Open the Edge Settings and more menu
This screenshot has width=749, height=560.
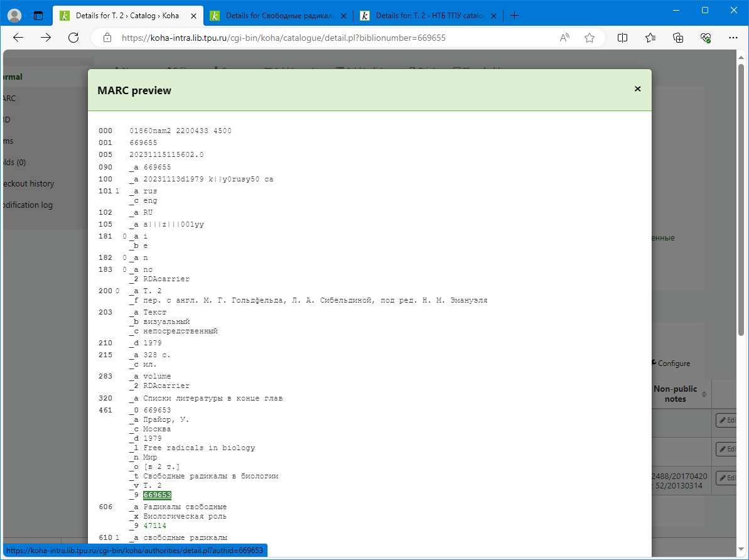(733, 38)
